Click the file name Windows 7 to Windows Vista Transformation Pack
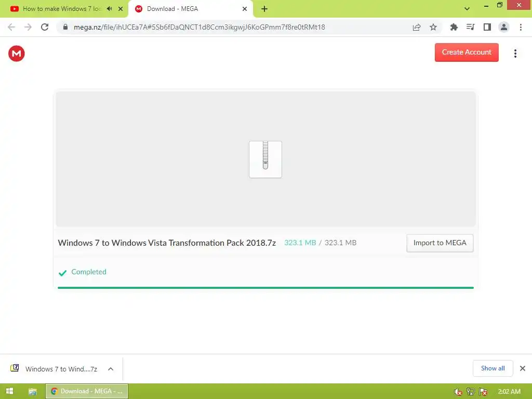 [x=167, y=243]
